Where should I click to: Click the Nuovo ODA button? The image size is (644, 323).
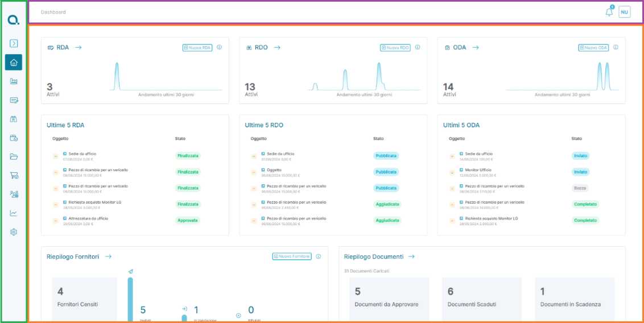pyautogui.click(x=593, y=48)
